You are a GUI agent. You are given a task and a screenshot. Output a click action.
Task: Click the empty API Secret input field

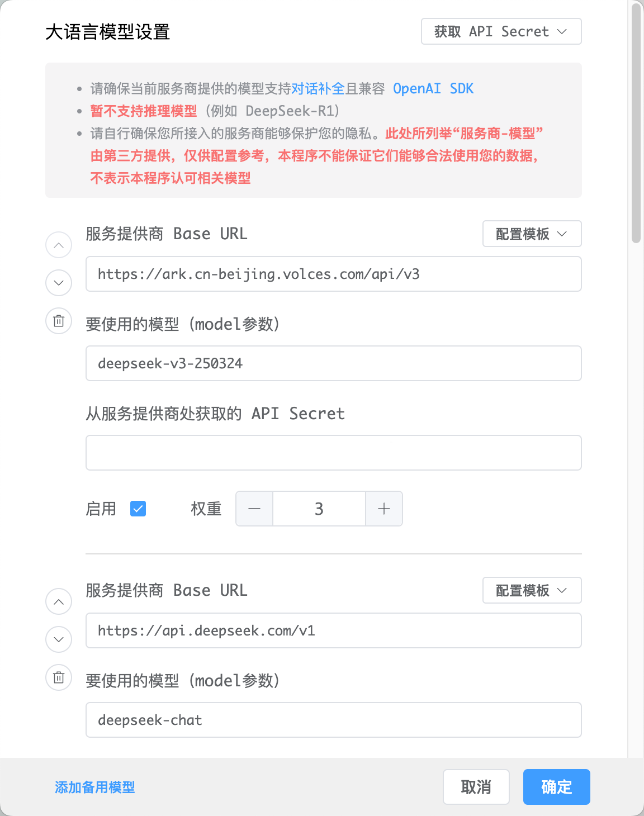(333, 453)
